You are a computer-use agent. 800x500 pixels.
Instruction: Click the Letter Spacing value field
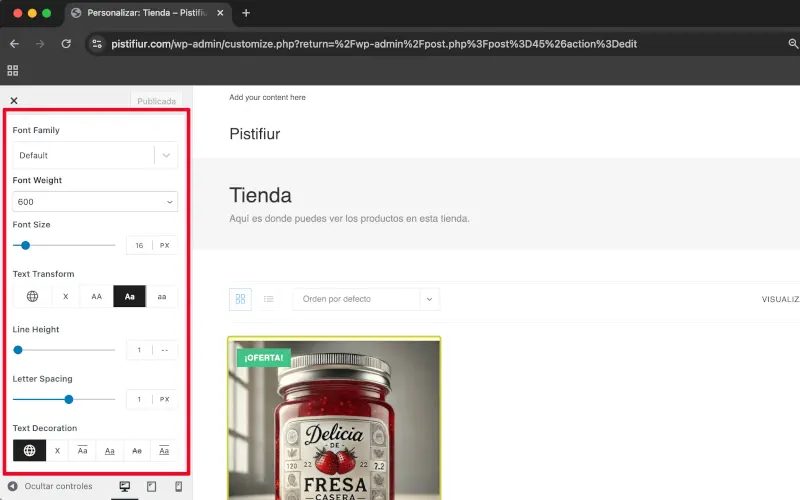click(x=139, y=399)
